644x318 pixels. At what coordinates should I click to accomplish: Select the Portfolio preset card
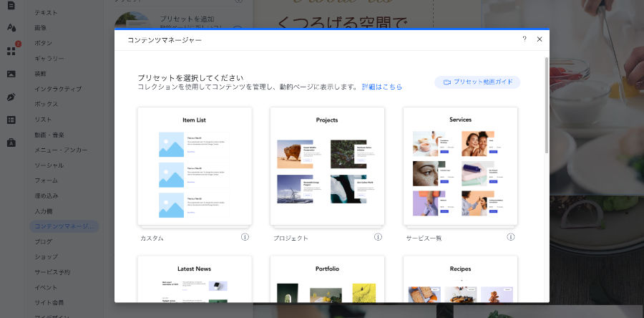[327, 279]
